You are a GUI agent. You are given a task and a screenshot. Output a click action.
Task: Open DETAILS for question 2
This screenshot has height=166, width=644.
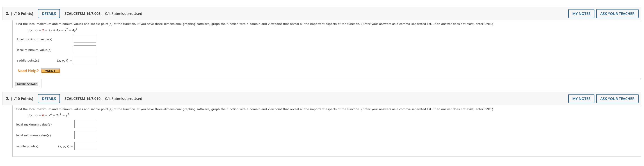tap(49, 14)
